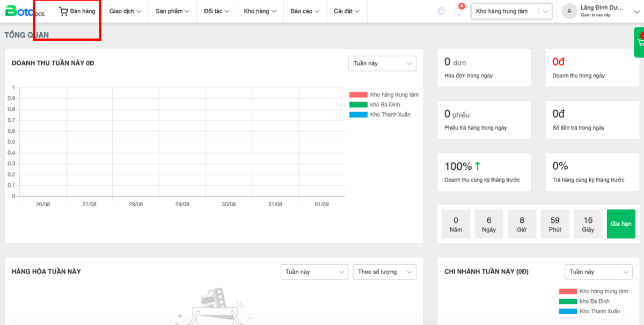Open the Tuần này dropdown for revenue chart
This screenshot has width=644, height=325.
click(x=382, y=63)
